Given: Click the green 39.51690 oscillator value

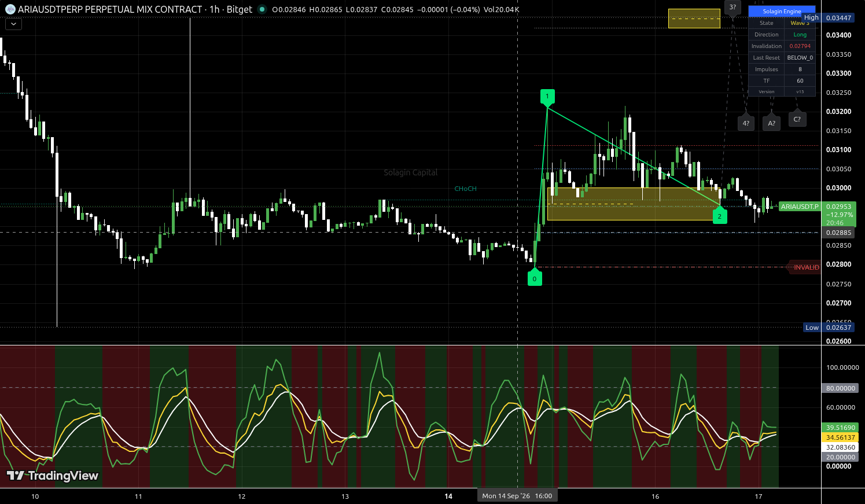Looking at the screenshot, I should point(840,428).
